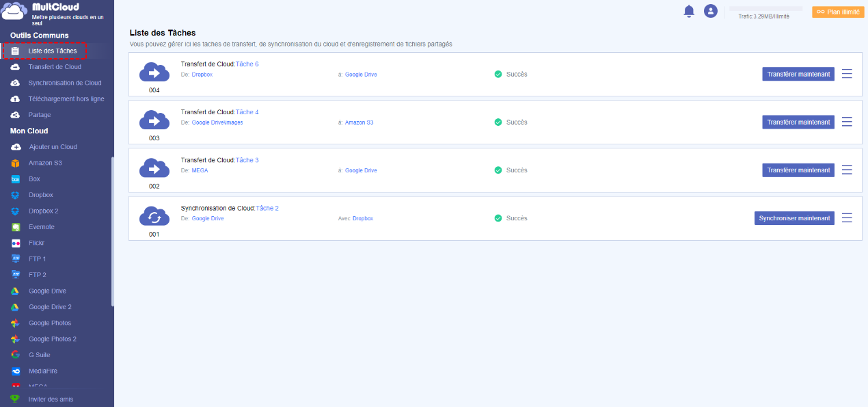This screenshot has height=407, width=868.
Task: Select Ajouter un Cloud
Action: point(53,147)
